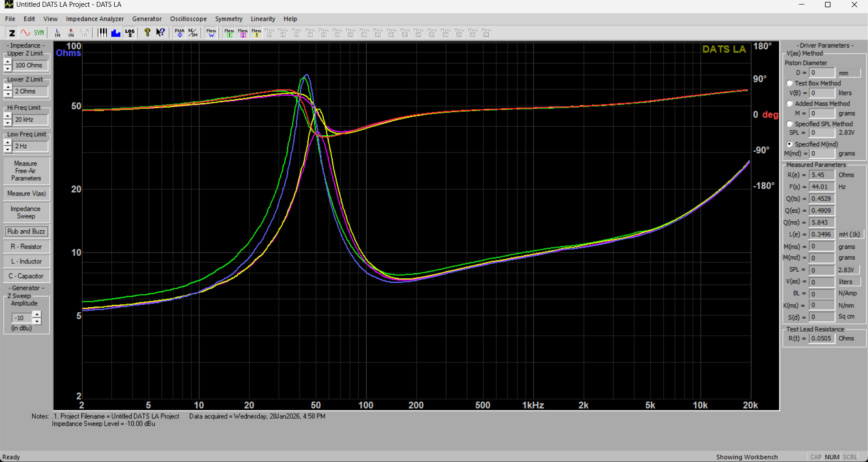The width and height of the screenshot is (868, 462).
Task: Click the Rub and Buzz button
Action: coord(26,231)
